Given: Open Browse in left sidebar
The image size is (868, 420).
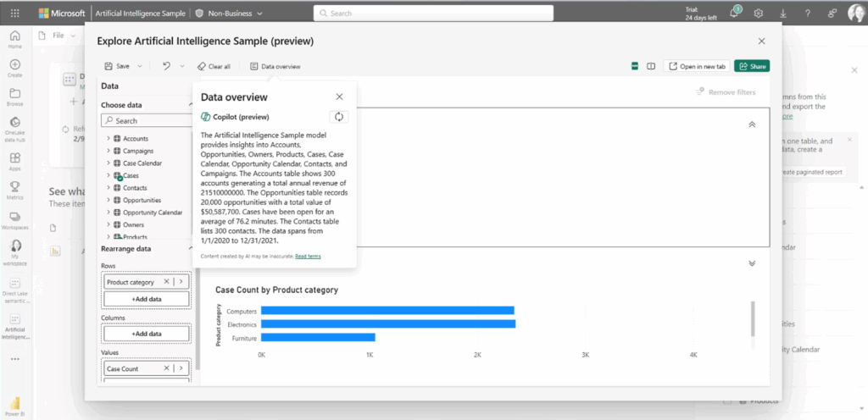Looking at the screenshot, I should pyautogui.click(x=15, y=97).
